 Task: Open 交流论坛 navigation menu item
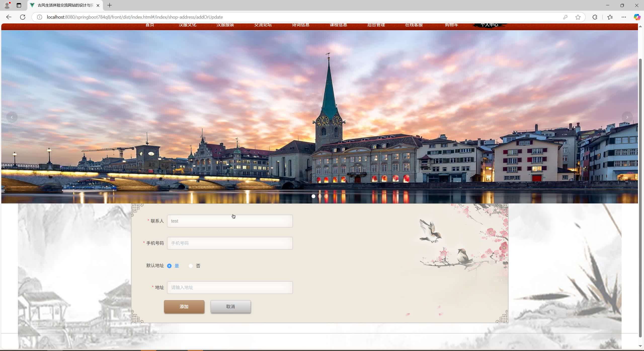[263, 25]
